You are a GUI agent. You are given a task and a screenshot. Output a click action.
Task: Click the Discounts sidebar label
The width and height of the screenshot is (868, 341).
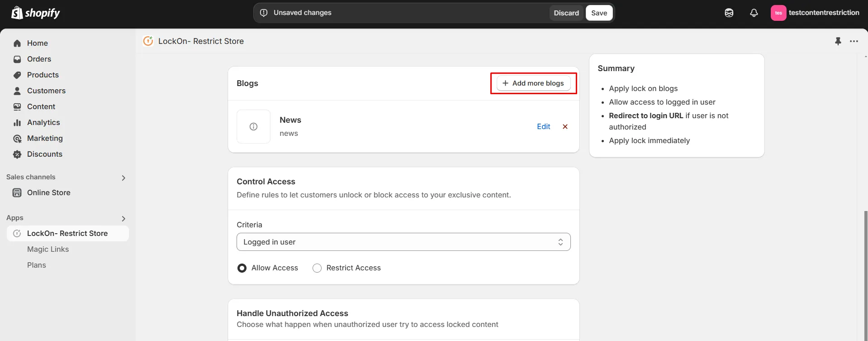click(45, 154)
